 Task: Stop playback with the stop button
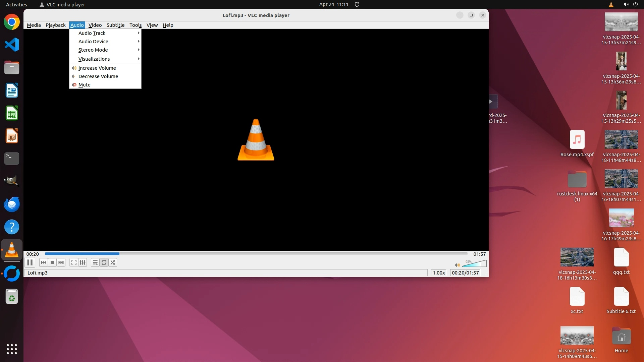tap(52, 262)
